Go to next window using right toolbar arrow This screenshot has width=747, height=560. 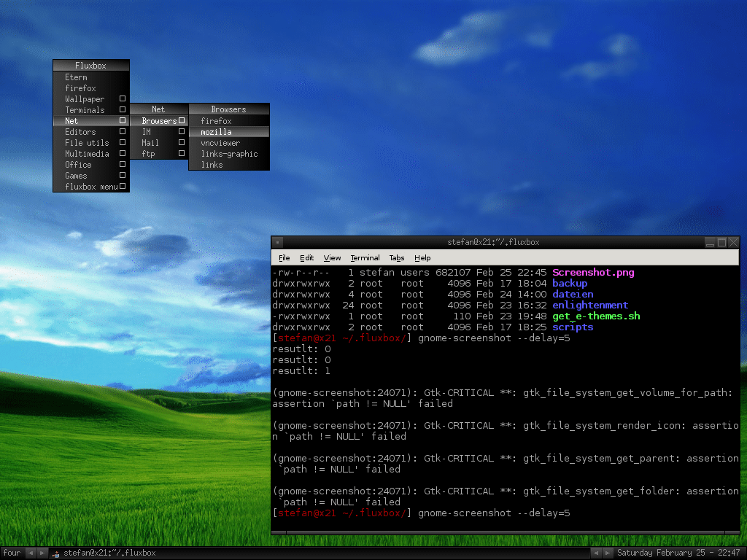607,553
